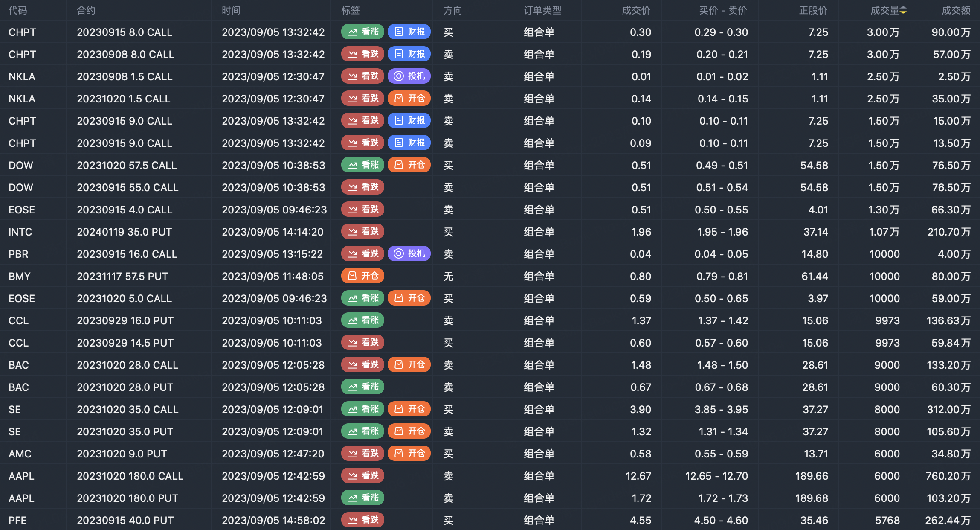Click the 财报 tag on the CHPT 20230908 8.0 CALL row

pyautogui.click(x=409, y=54)
